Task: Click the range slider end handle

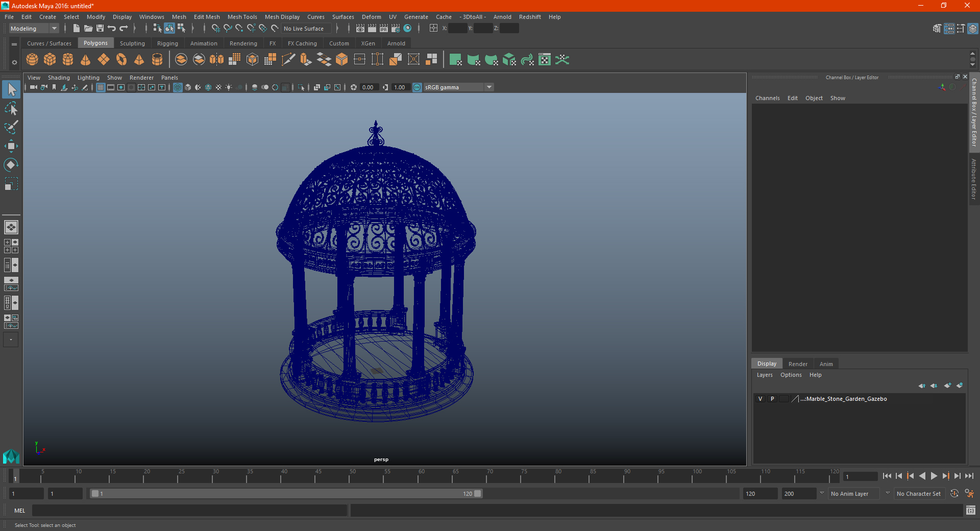Action: tap(478, 494)
